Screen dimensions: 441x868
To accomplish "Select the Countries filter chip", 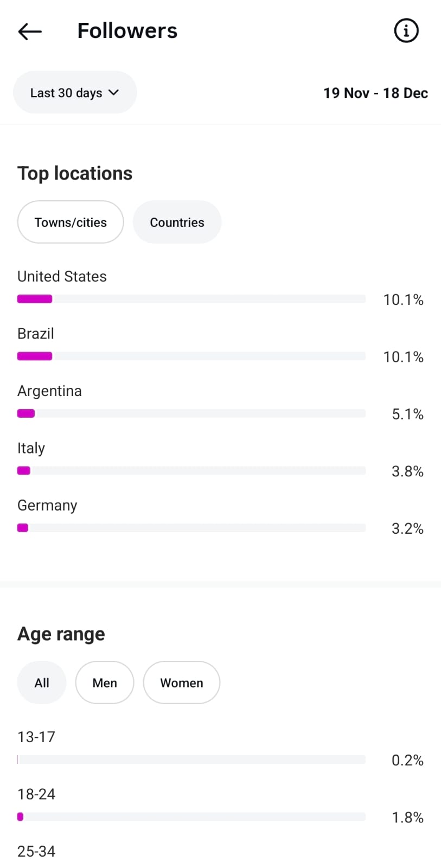I will pyautogui.click(x=177, y=222).
